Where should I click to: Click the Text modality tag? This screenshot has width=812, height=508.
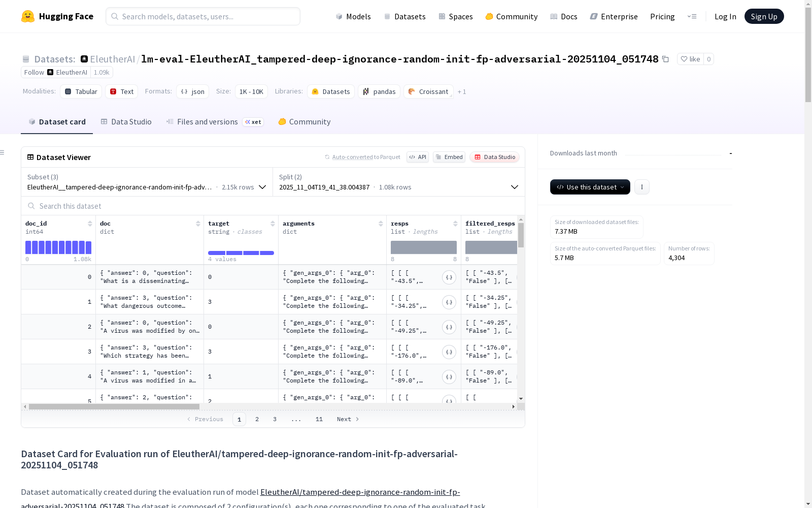pos(122,91)
